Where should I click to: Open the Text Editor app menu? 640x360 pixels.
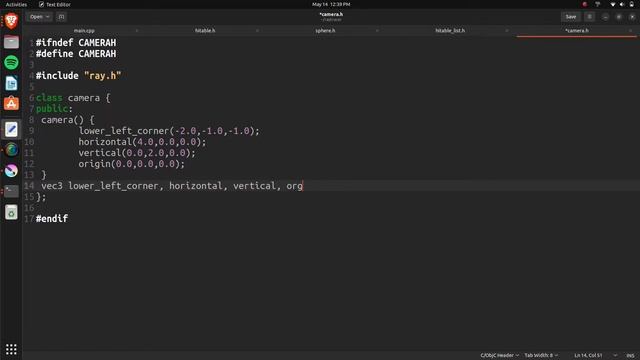[55, 4]
